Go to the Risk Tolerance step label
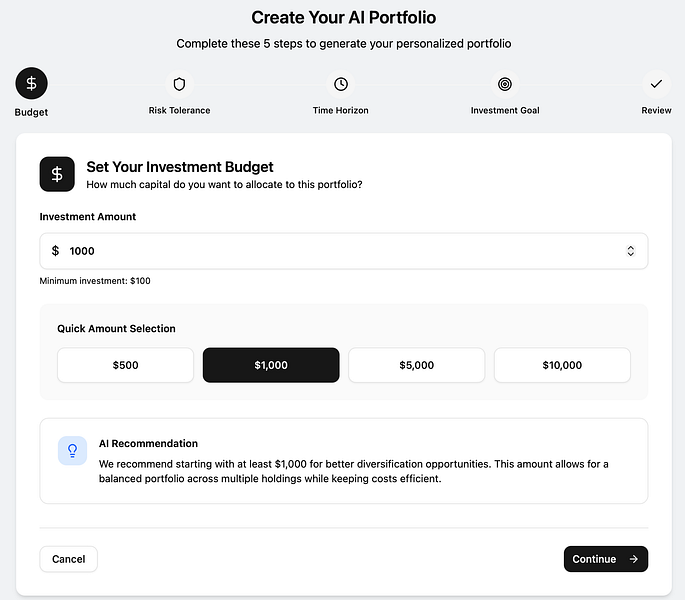 coord(180,110)
